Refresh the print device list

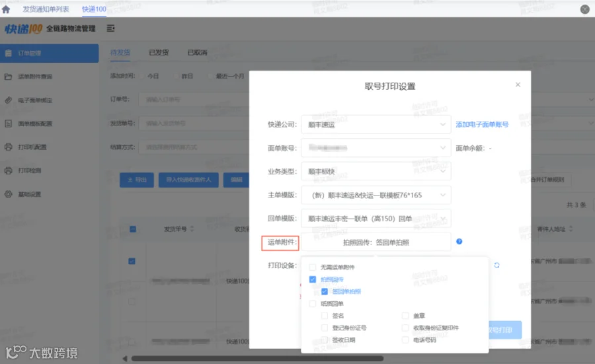(496, 265)
